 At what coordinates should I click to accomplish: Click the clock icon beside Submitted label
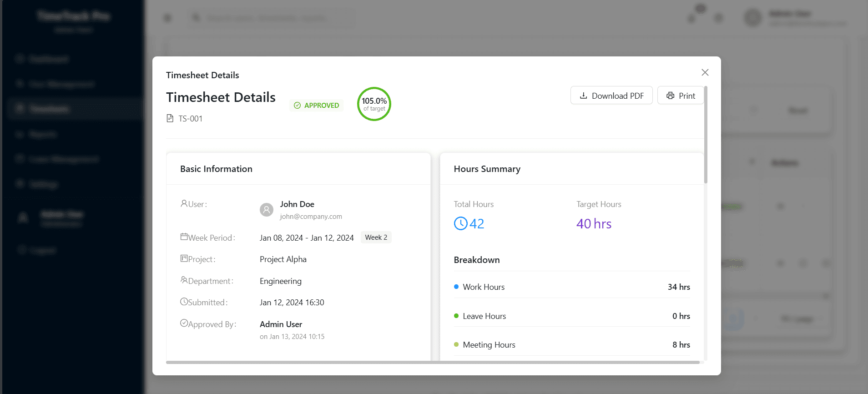[184, 301]
